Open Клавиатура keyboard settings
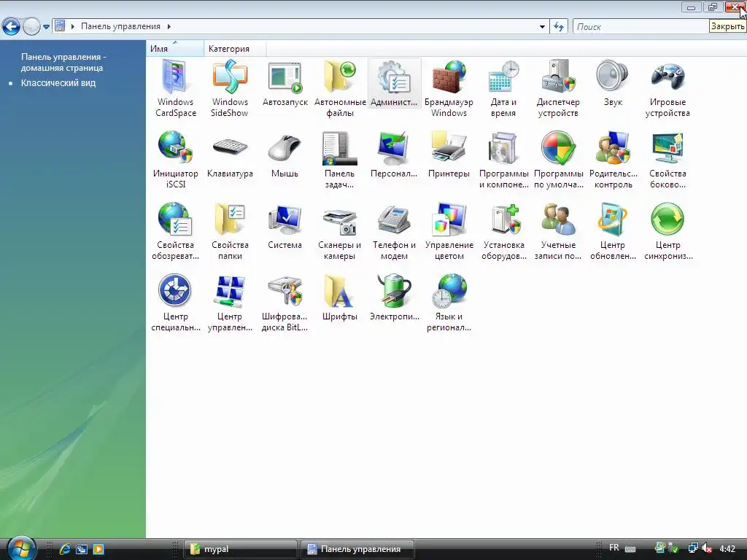Screen dimensions: 747x560 tap(230, 155)
